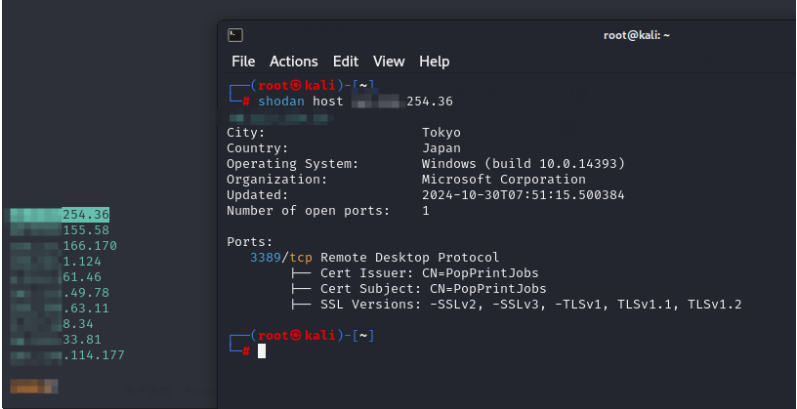Click the 3389 port number
Image resolution: width=797 pixels, height=409 pixels.
pyautogui.click(x=265, y=257)
